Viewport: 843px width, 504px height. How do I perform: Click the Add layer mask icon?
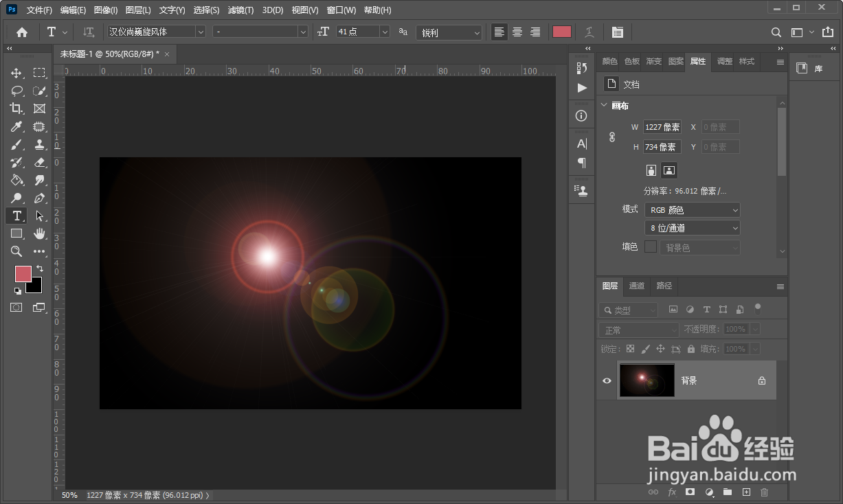pyautogui.click(x=690, y=492)
